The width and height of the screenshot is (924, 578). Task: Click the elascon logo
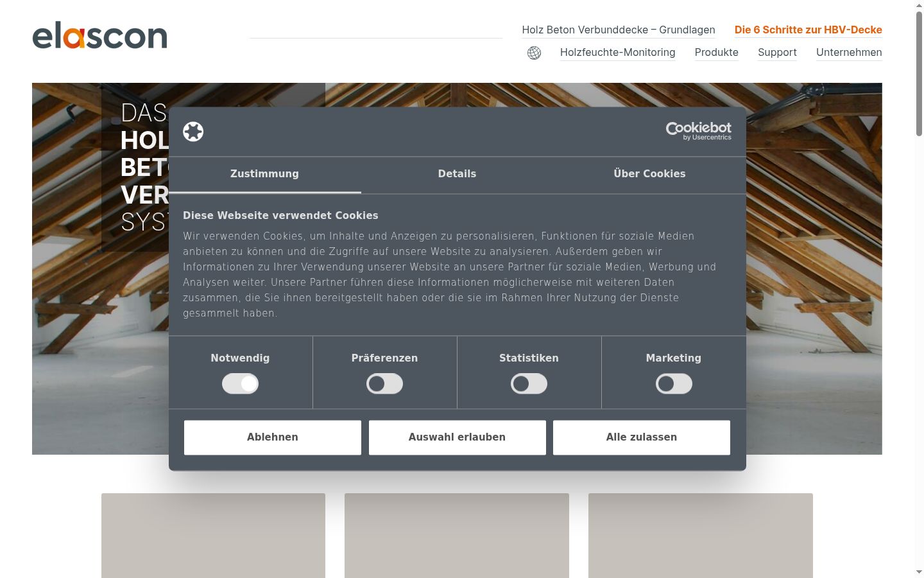point(99,35)
